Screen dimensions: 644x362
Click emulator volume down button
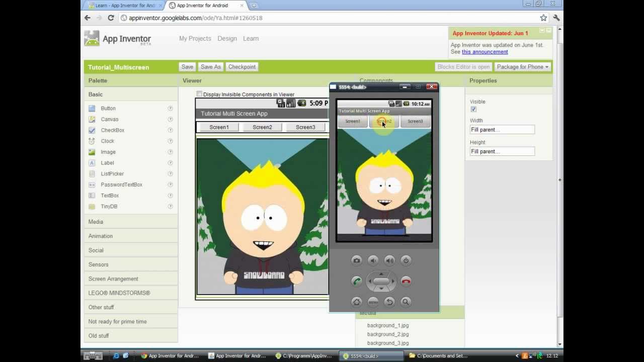[x=373, y=260]
